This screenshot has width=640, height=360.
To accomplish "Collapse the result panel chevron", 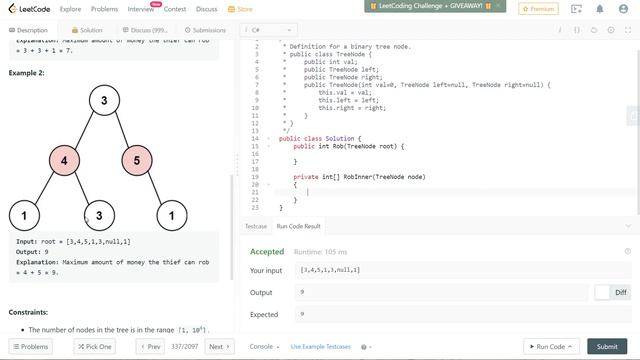I will click(628, 226).
